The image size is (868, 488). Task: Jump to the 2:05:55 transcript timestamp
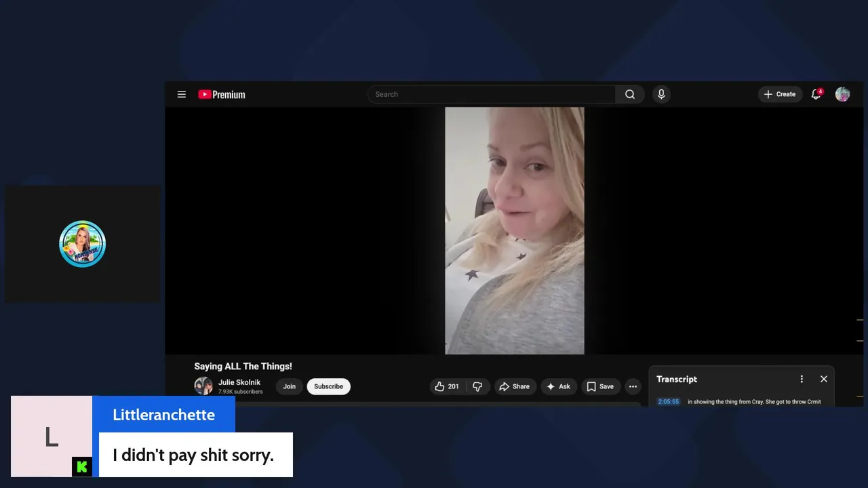[x=668, y=401]
